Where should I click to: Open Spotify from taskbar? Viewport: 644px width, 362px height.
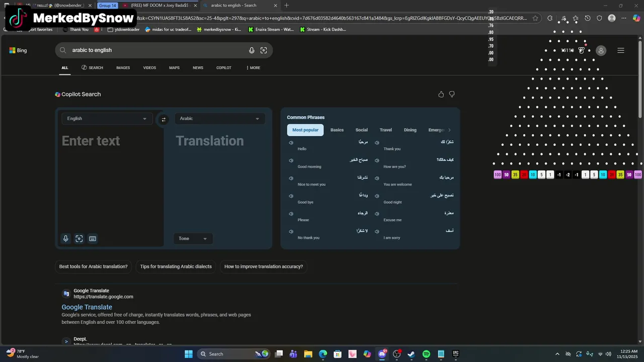[x=426, y=354]
